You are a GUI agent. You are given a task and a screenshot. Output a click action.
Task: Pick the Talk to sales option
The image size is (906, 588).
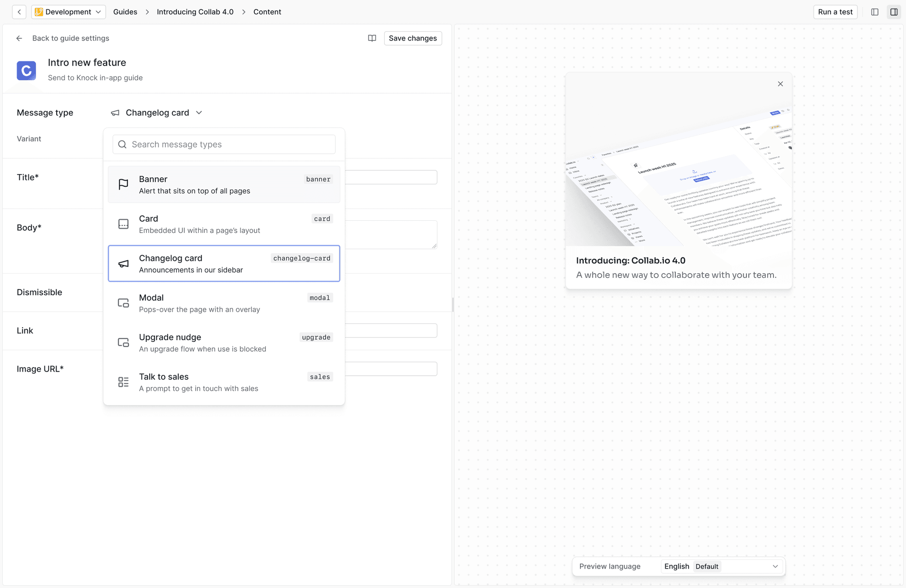tap(224, 382)
